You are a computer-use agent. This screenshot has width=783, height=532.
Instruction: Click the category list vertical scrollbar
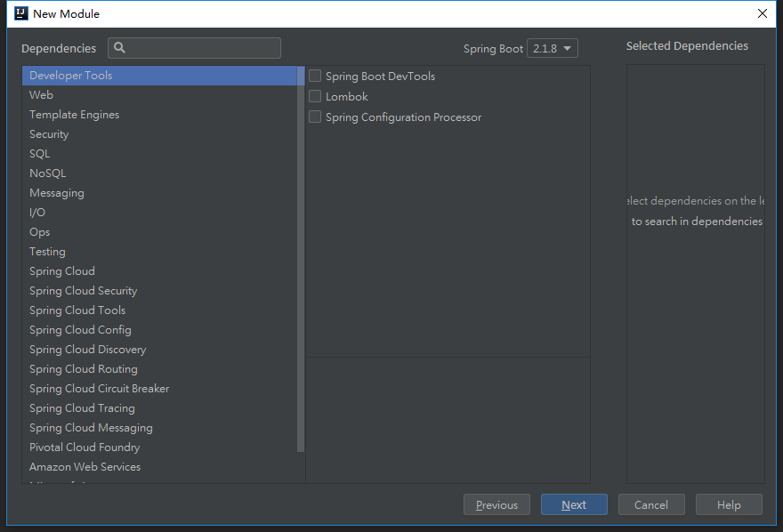(301, 259)
